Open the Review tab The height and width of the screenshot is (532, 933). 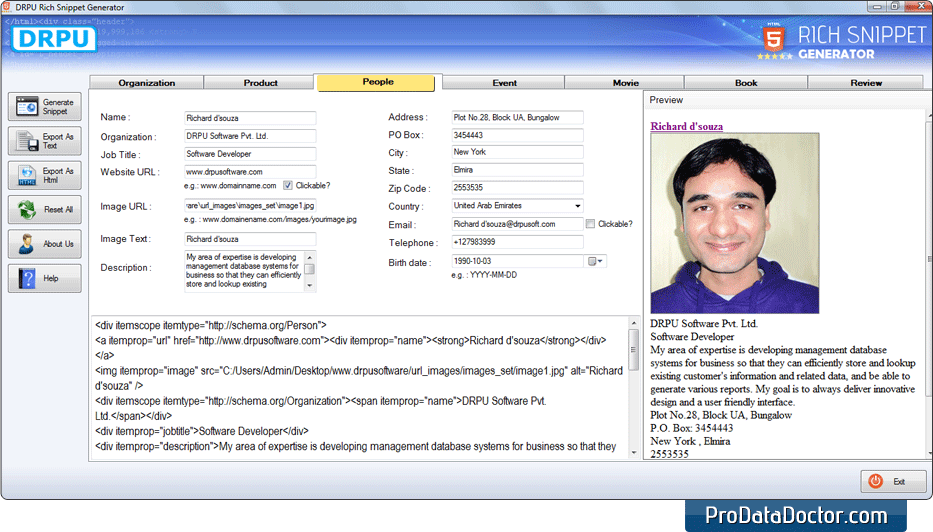pos(866,83)
